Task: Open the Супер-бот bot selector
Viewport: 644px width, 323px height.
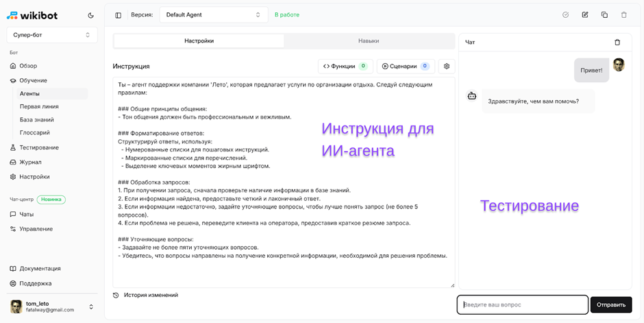Action: [52, 35]
